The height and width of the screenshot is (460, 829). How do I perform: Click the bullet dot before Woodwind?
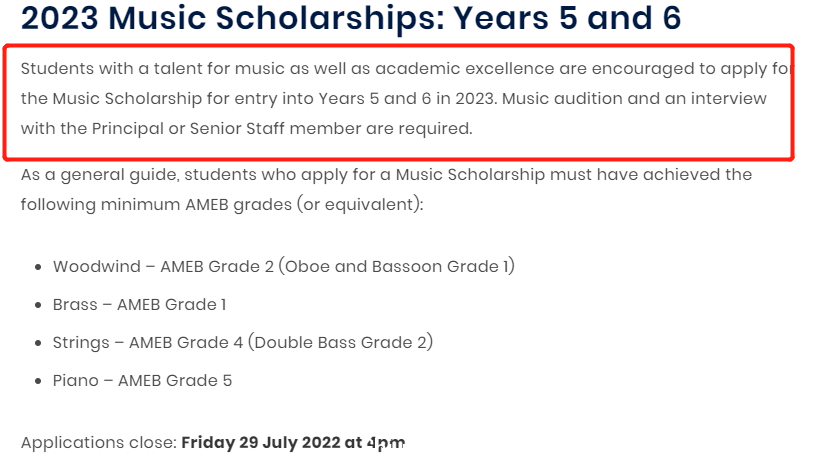(x=38, y=267)
